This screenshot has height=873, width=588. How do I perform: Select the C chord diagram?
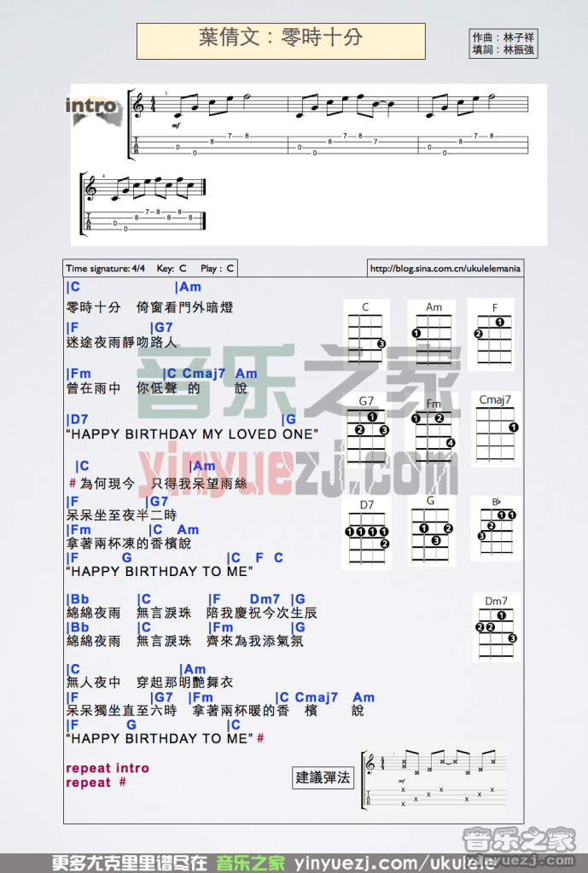tap(366, 332)
